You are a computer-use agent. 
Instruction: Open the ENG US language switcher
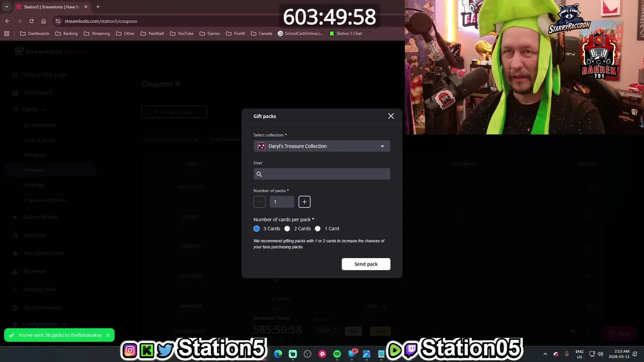click(580, 354)
